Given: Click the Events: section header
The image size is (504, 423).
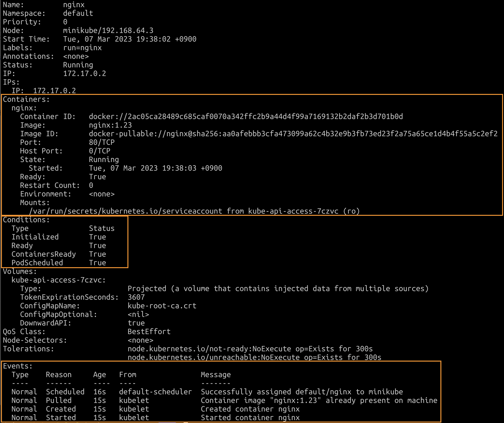Looking at the screenshot, I should tap(17, 366).
